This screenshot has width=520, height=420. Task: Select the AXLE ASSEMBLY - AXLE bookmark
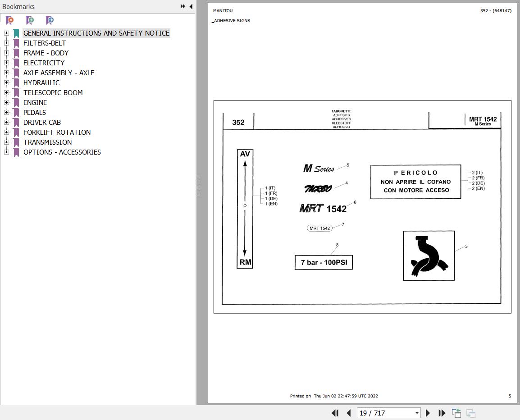[59, 73]
